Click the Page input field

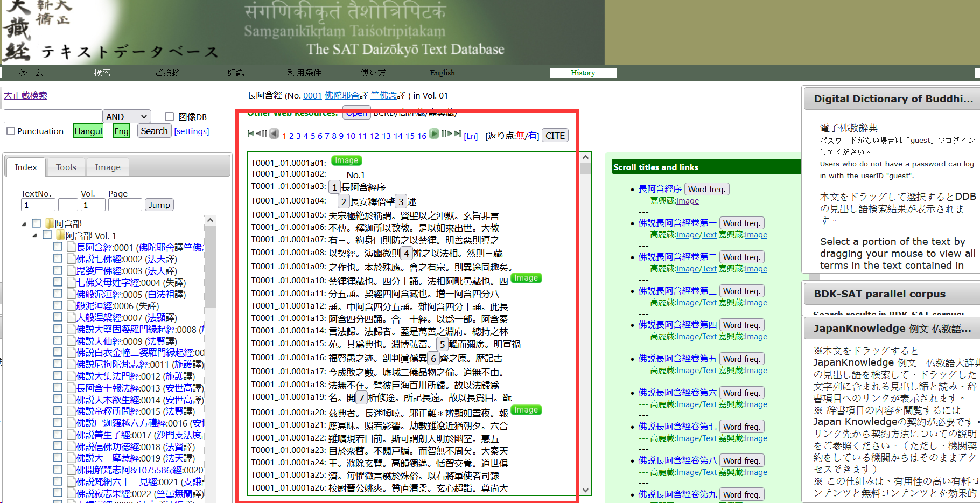(x=125, y=205)
